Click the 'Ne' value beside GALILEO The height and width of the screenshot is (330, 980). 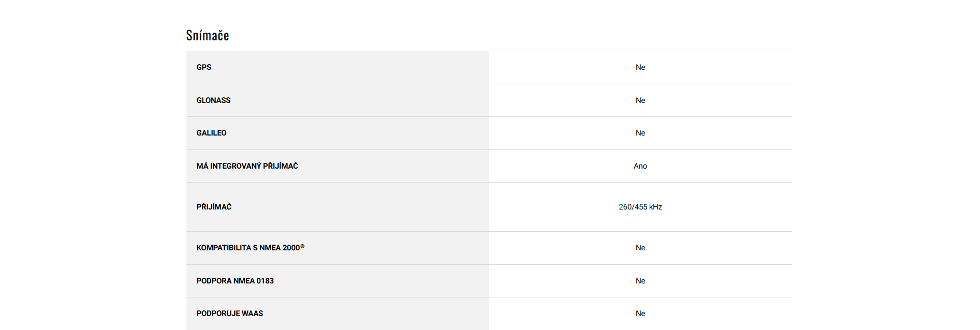pos(640,133)
